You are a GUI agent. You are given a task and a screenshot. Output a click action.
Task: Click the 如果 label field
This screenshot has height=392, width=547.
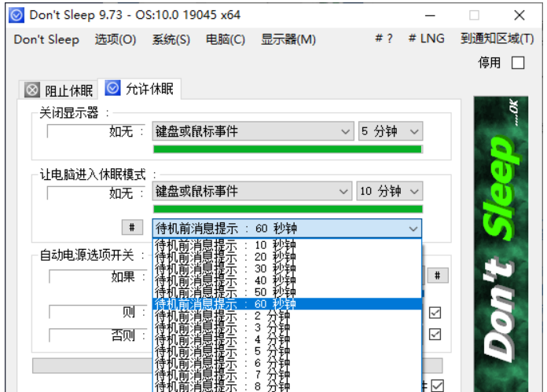pyautogui.click(x=97, y=277)
